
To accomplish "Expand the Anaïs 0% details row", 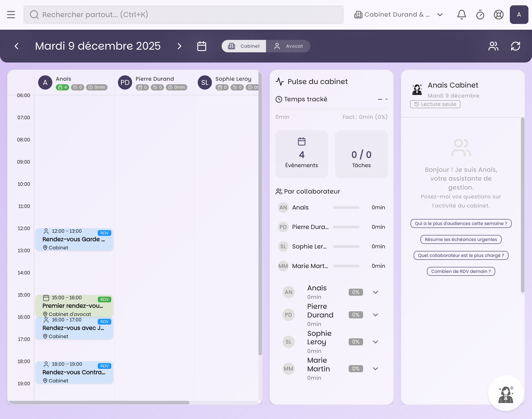I will (375, 292).
